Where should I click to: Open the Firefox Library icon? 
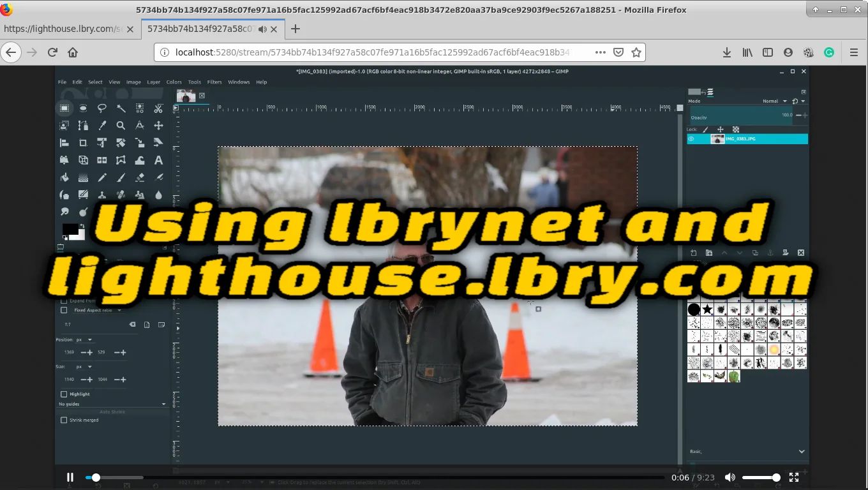747,52
